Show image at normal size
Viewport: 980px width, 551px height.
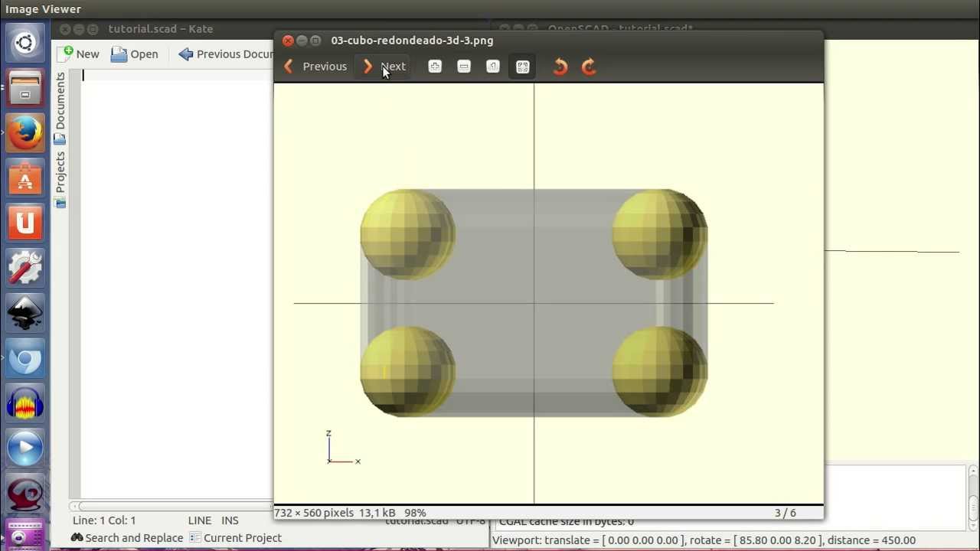(x=493, y=67)
